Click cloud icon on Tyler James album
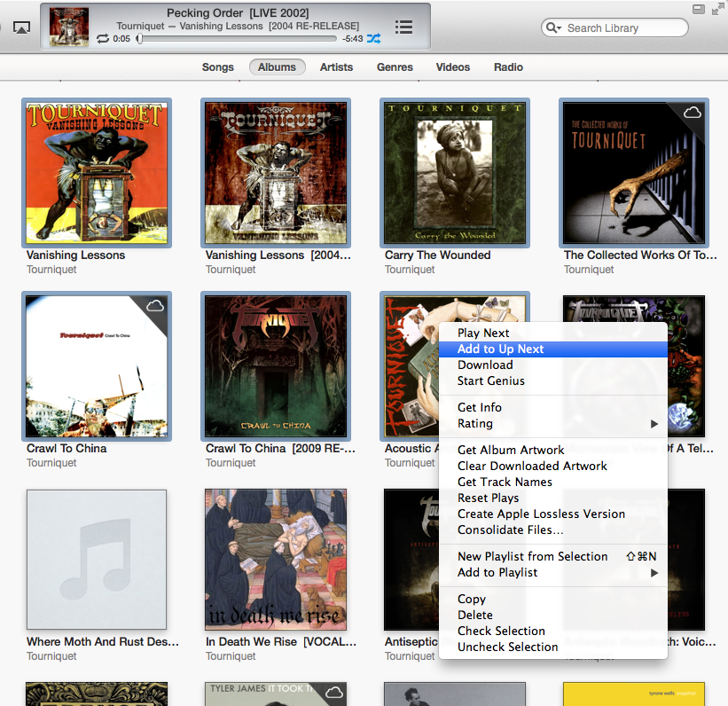 [334, 693]
